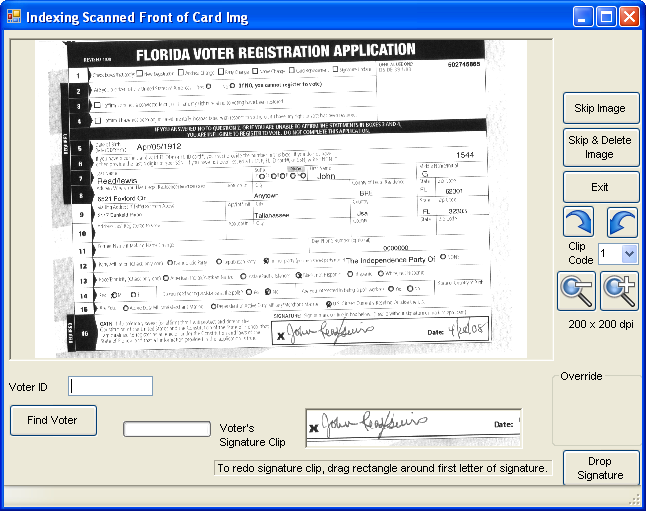646x511 pixels.
Task: Focus the Voter ID input field
Action: [x=110, y=386]
